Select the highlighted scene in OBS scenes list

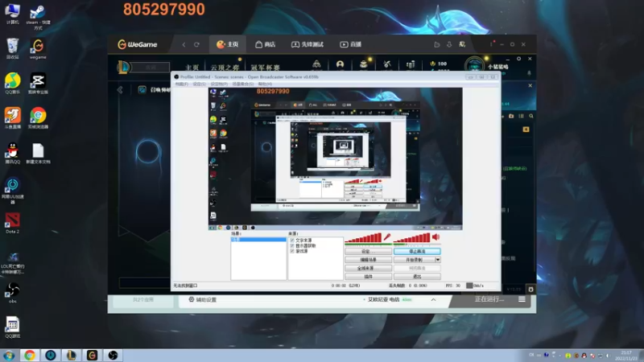click(x=258, y=239)
